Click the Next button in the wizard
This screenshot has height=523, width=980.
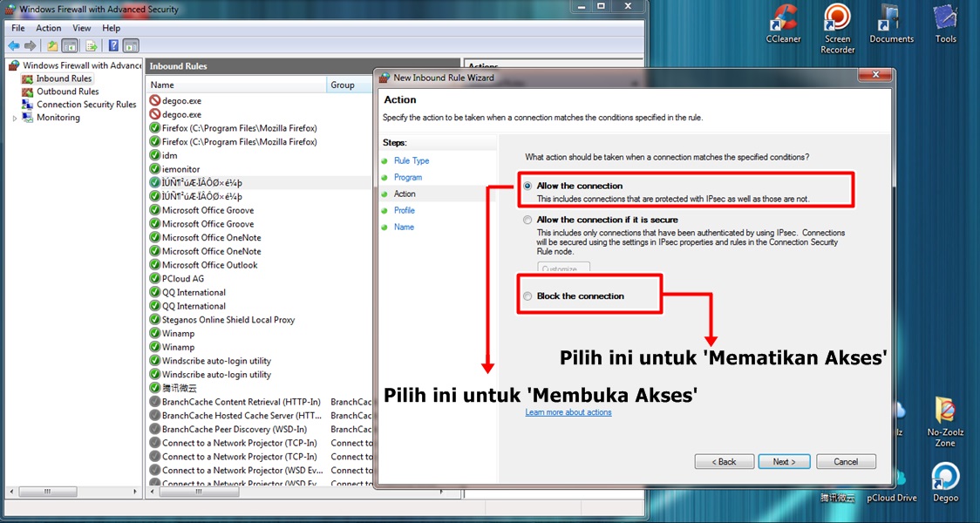click(784, 462)
